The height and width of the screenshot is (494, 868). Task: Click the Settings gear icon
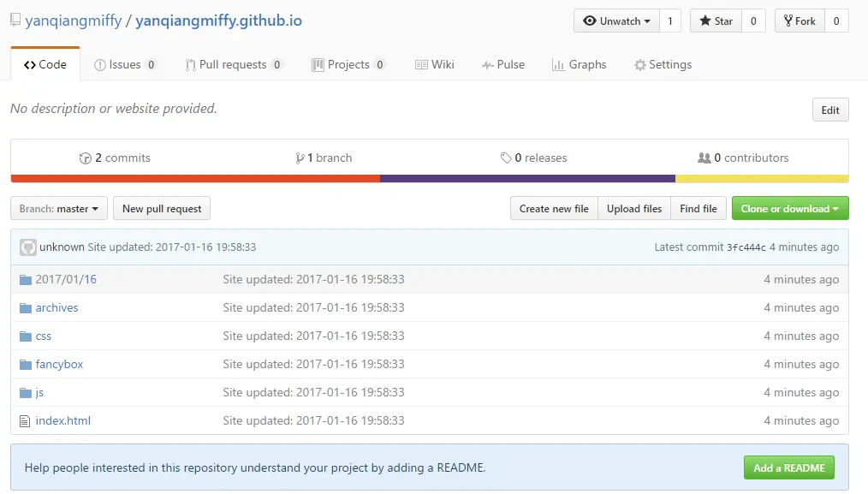click(x=640, y=65)
